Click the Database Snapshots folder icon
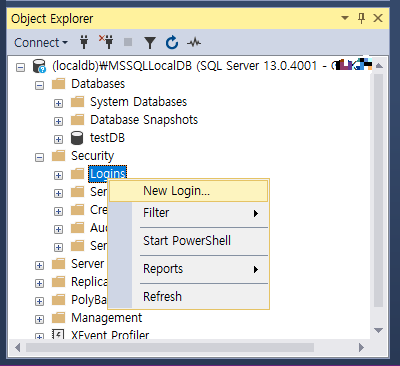This screenshot has height=366, width=400. pyautogui.click(x=78, y=120)
